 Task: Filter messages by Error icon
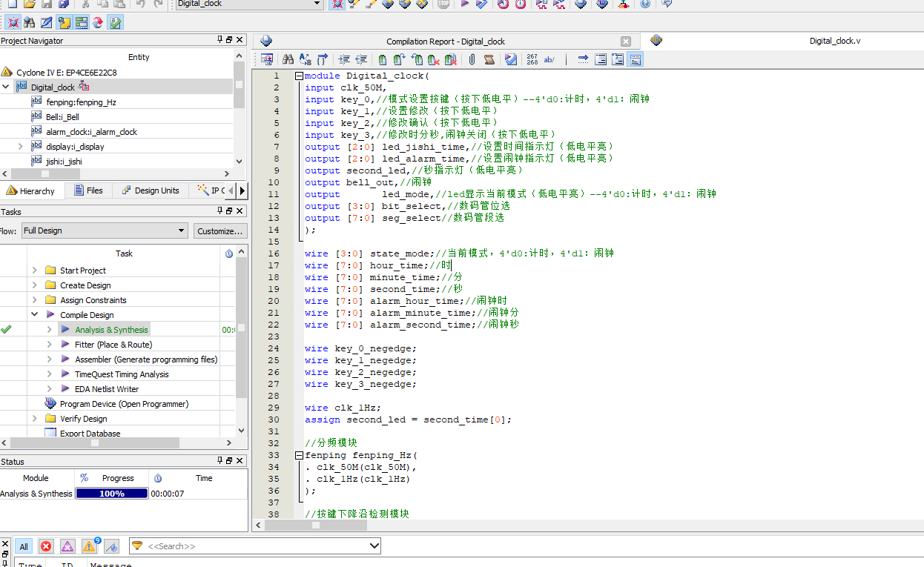(46, 546)
